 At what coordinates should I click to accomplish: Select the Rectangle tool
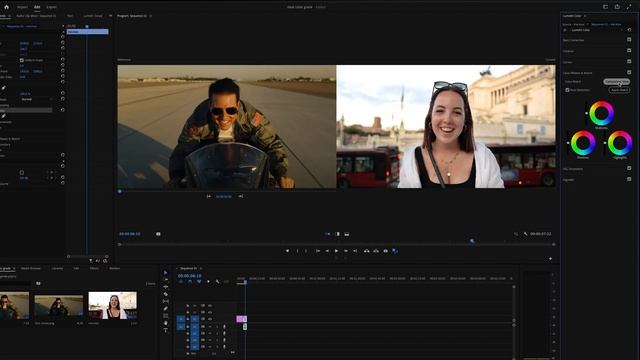click(165, 316)
